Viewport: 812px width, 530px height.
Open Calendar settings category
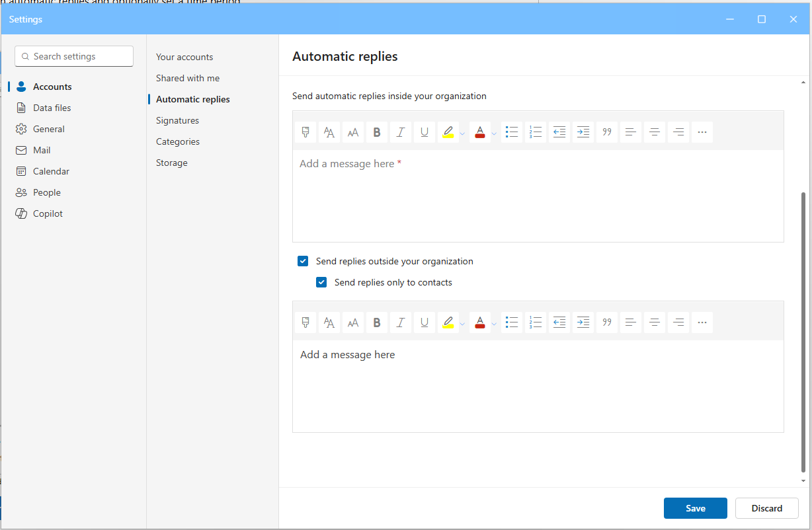tap(73, 171)
